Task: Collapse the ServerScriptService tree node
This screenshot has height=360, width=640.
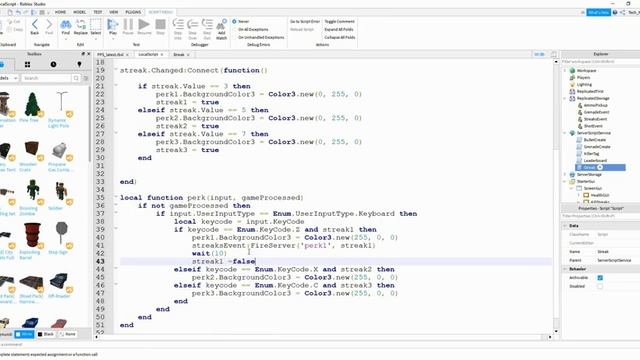Action: tap(565, 133)
